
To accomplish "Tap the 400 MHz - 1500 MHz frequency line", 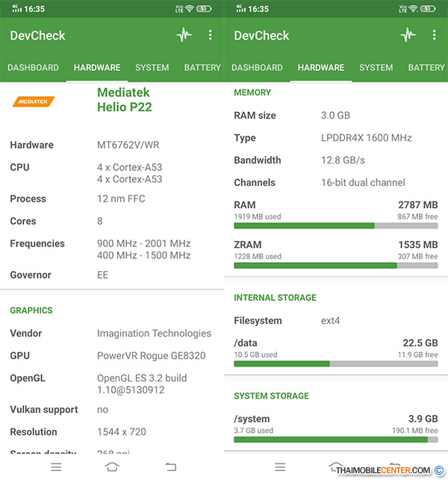I will point(143,255).
